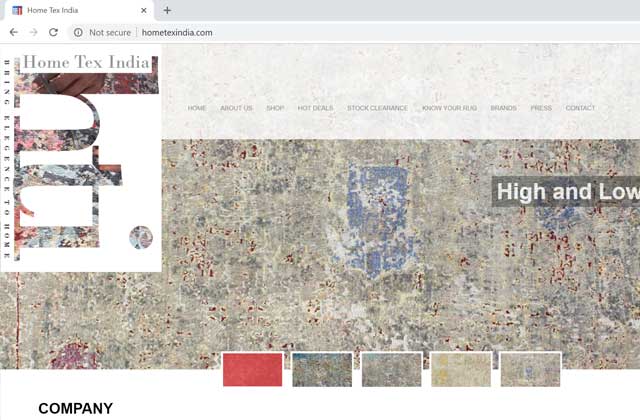Open the Not secure site info icon
The height and width of the screenshot is (420, 640).
[x=78, y=32]
